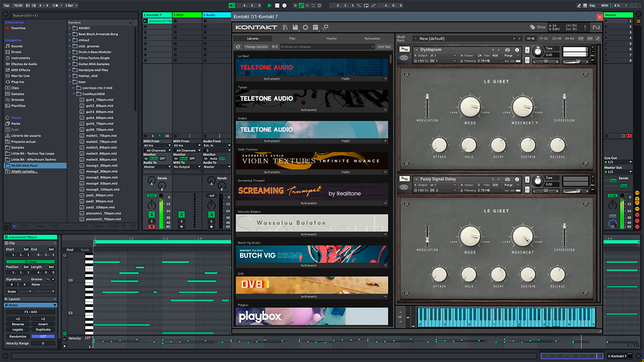The width and height of the screenshot is (644, 362).
Task: Click the Library or Company search field
Action: click(x=327, y=47)
